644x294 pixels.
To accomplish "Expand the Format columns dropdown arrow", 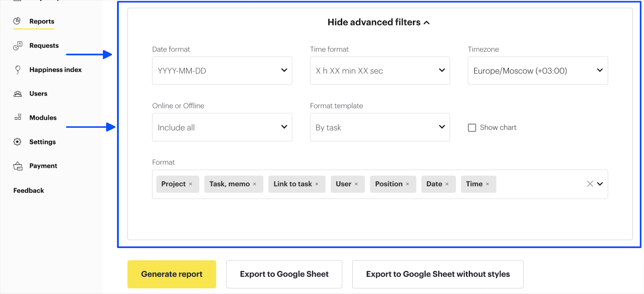I will 600,184.
